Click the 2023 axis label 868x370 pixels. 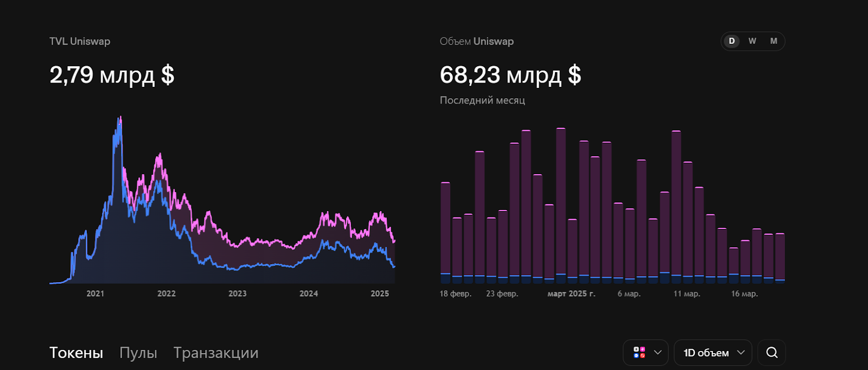tap(237, 294)
